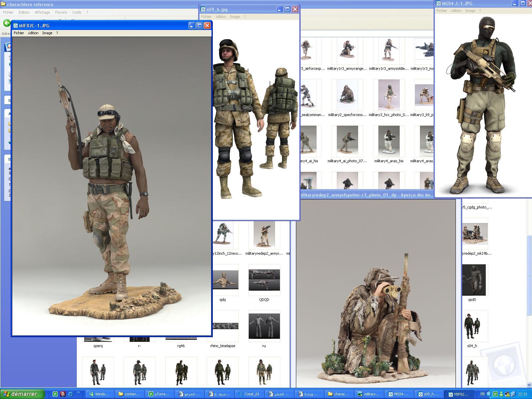Image resolution: width=532 pixels, height=399 pixels.
Task: Select the QDQD dinosaur thumbnail
Action: pos(264,280)
